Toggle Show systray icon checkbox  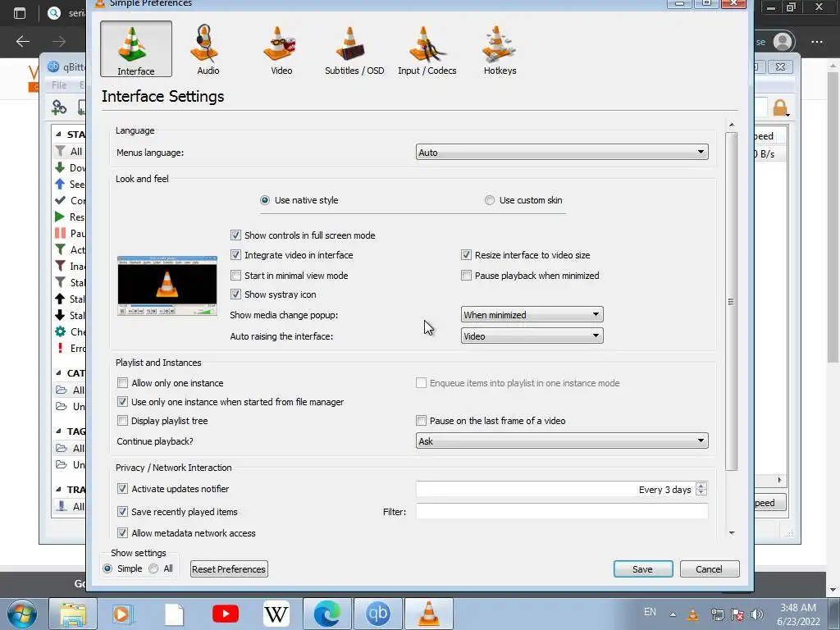(235, 294)
